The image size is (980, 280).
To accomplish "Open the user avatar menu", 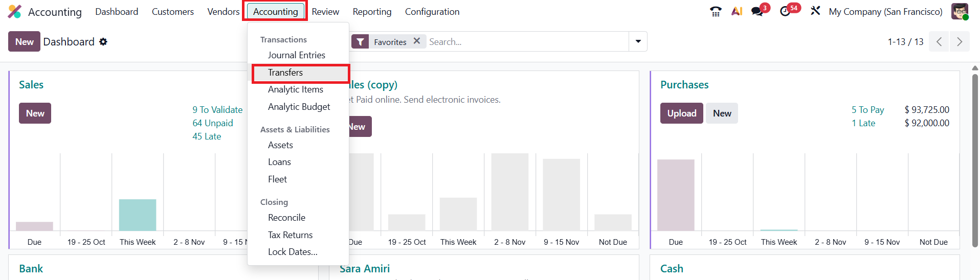I will click(x=960, y=11).
